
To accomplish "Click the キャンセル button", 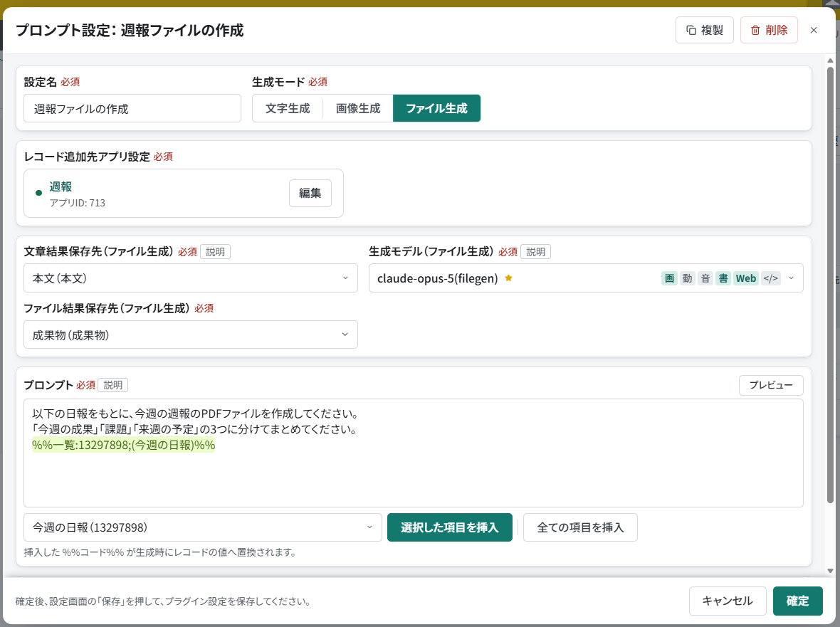I will point(728,601).
